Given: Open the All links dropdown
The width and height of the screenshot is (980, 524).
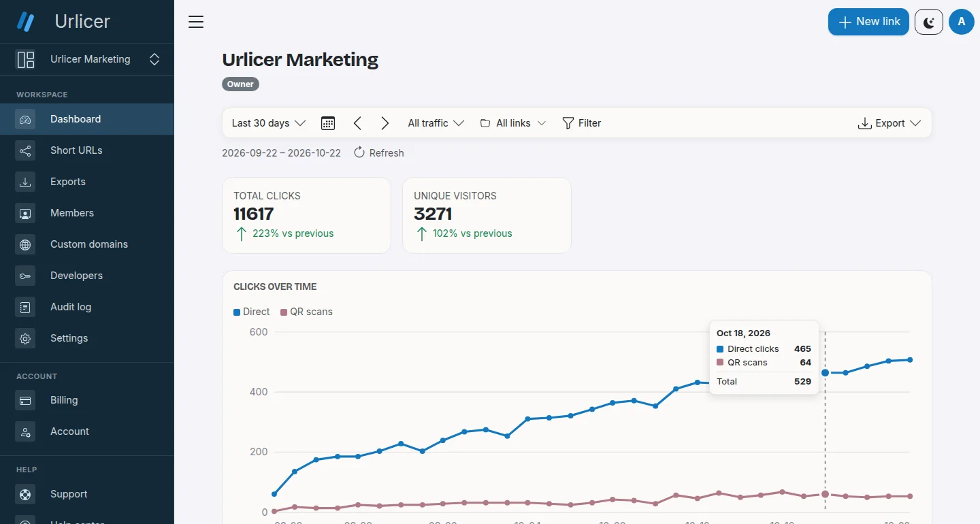Looking at the screenshot, I should point(513,123).
